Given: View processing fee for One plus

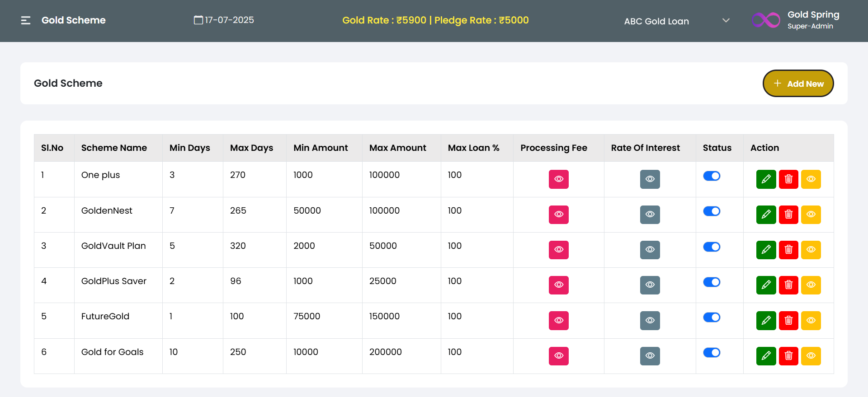Looking at the screenshot, I should pyautogui.click(x=559, y=179).
